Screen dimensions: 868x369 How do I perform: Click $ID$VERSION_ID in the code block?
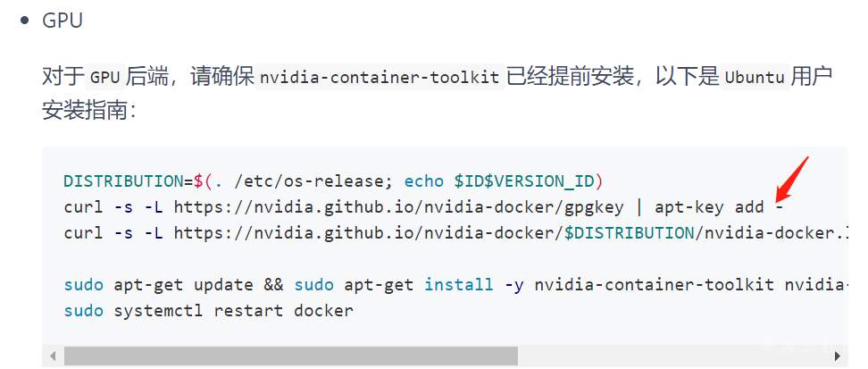click(x=524, y=181)
